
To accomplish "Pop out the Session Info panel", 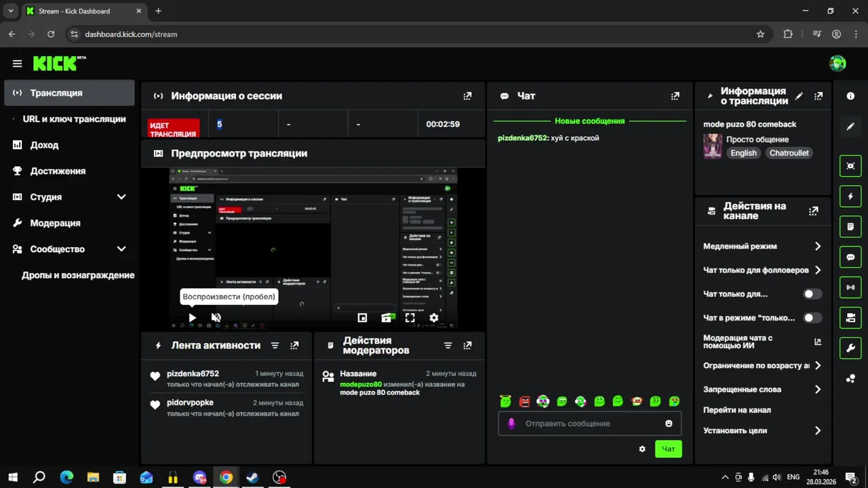I will 467,96.
